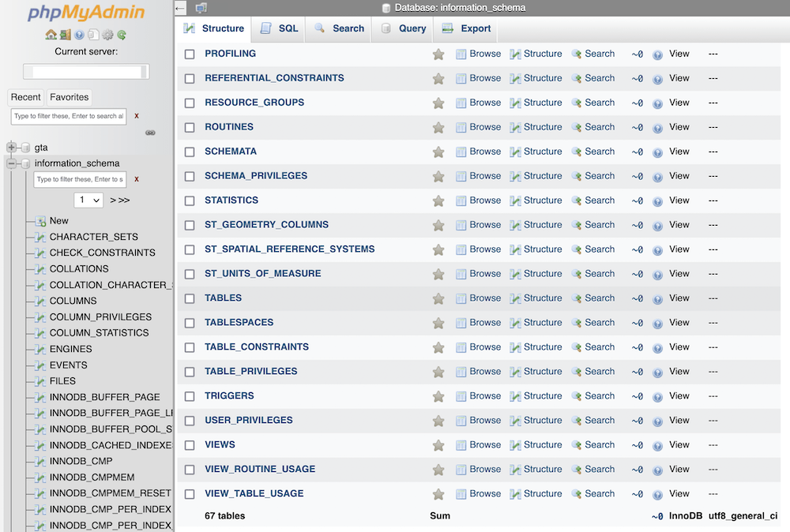Favorite the ROUTINES table star icon

(x=438, y=127)
